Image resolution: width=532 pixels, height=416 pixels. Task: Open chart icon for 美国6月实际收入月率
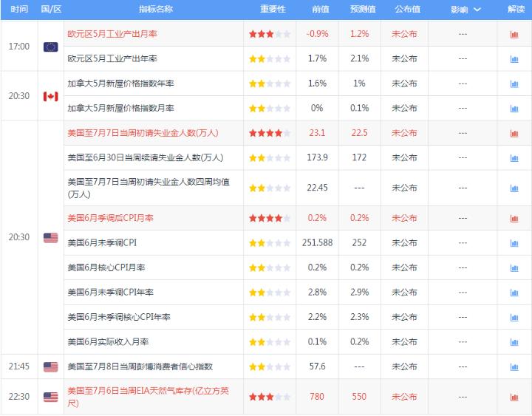[514, 342]
